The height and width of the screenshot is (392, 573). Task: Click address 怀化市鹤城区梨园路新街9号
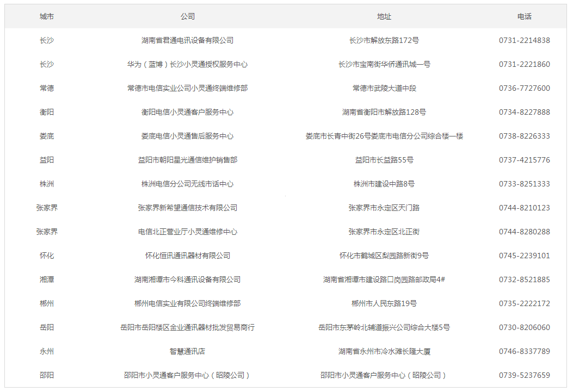coord(384,256)
